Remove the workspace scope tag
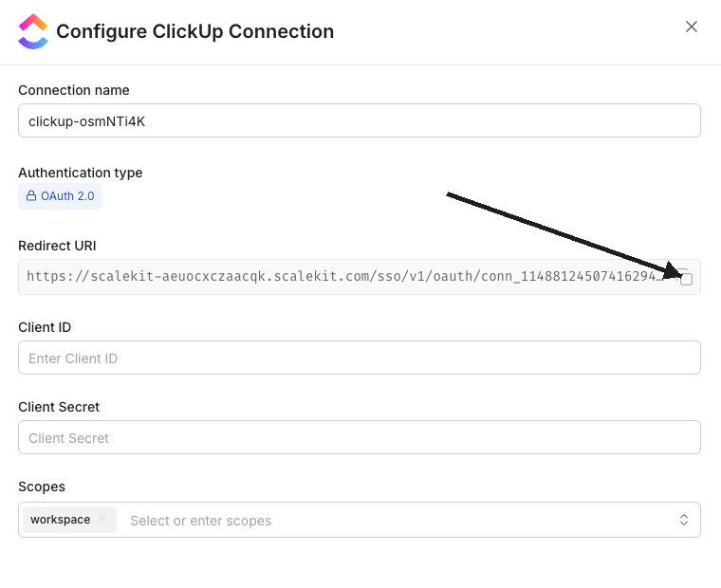 coord(102,519)
